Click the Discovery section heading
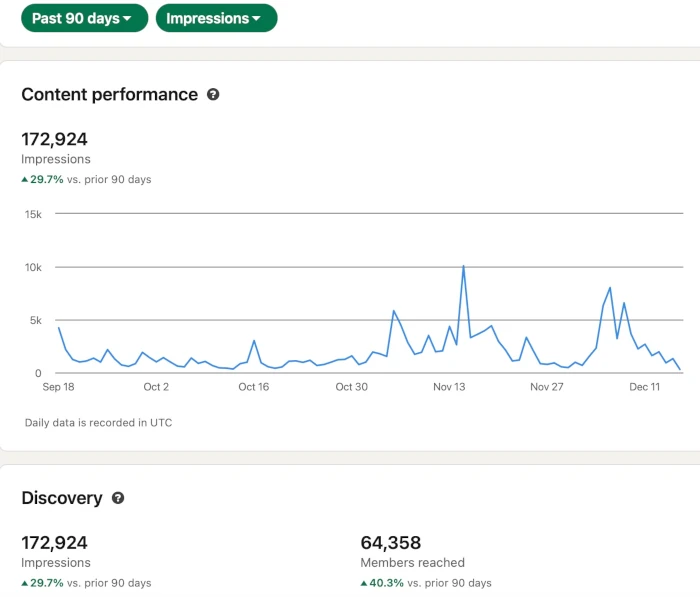This screenshot has height=597, width=700. 62,498
